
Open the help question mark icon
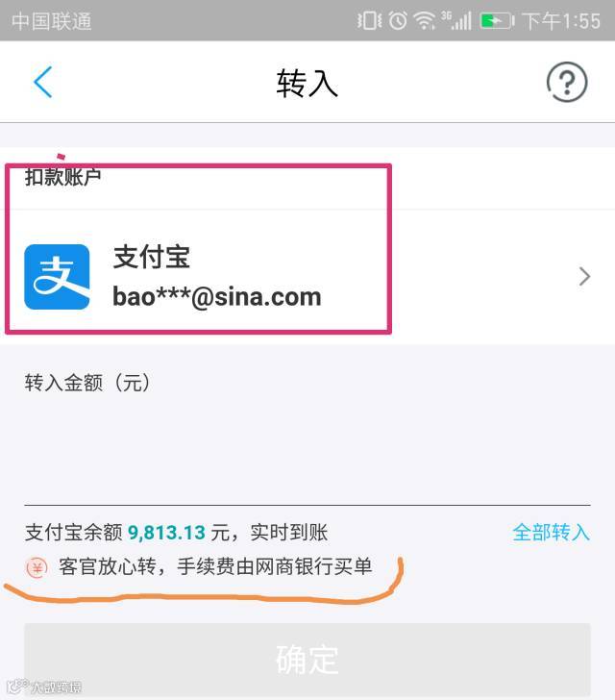coord(567,82)
